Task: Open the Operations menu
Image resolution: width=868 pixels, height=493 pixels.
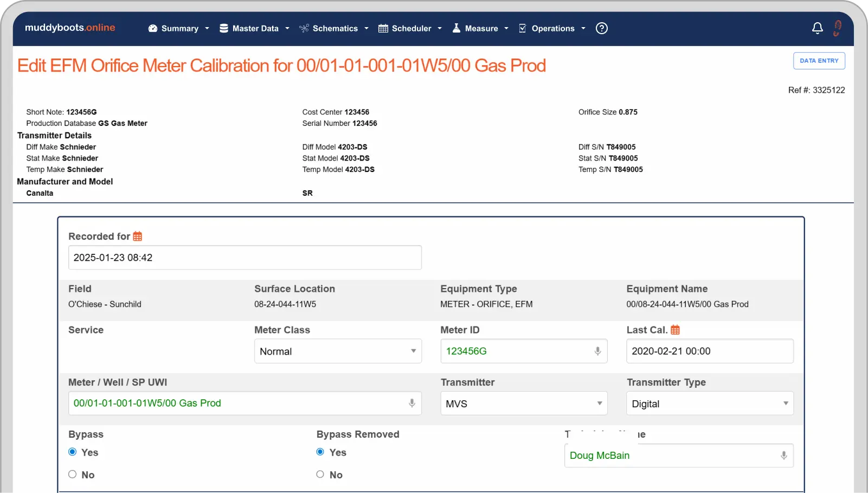Action: [x=552, y=28]
